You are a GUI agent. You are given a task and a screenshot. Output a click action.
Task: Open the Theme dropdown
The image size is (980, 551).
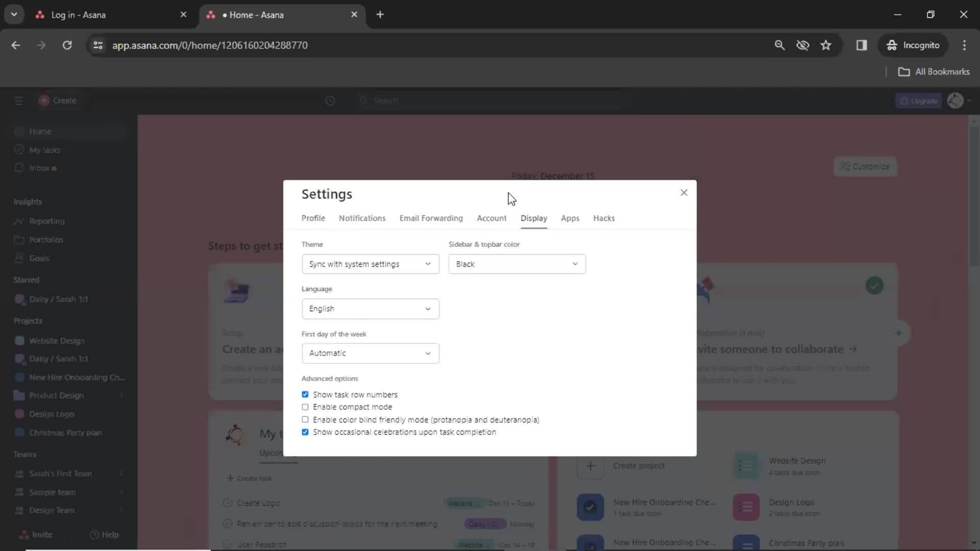[x=370, y=264]
